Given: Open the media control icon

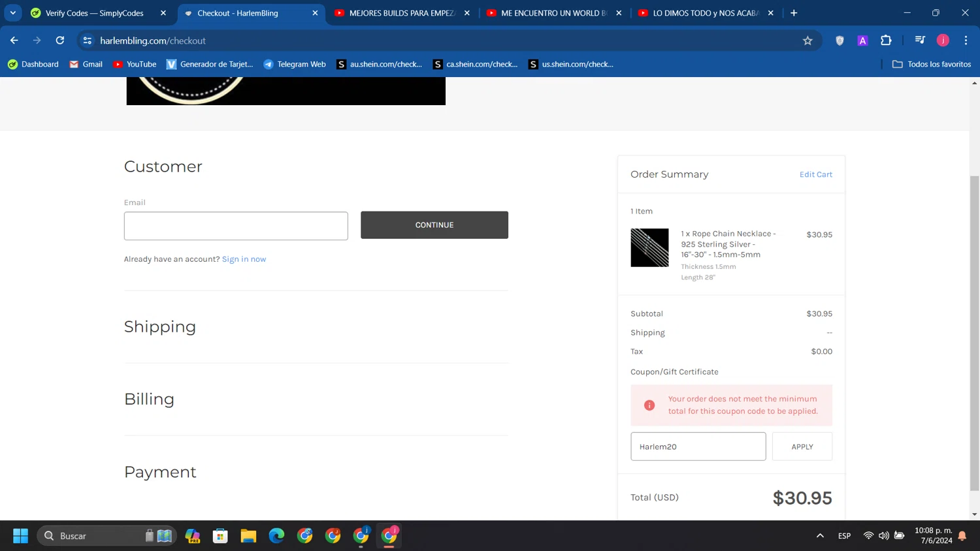Looking at the screenshot, I should tap(920, 40).
